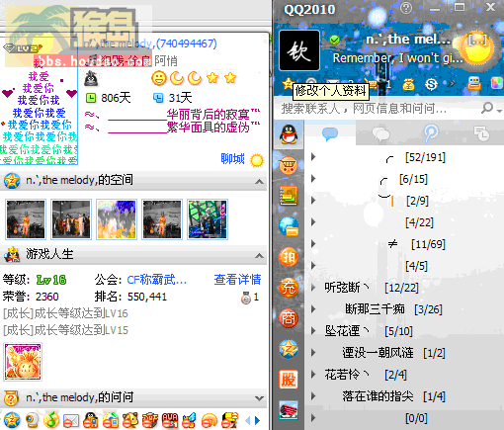
Task: Open the third colorful Qzone photo thumbnail
Action: tap(117, 219)
